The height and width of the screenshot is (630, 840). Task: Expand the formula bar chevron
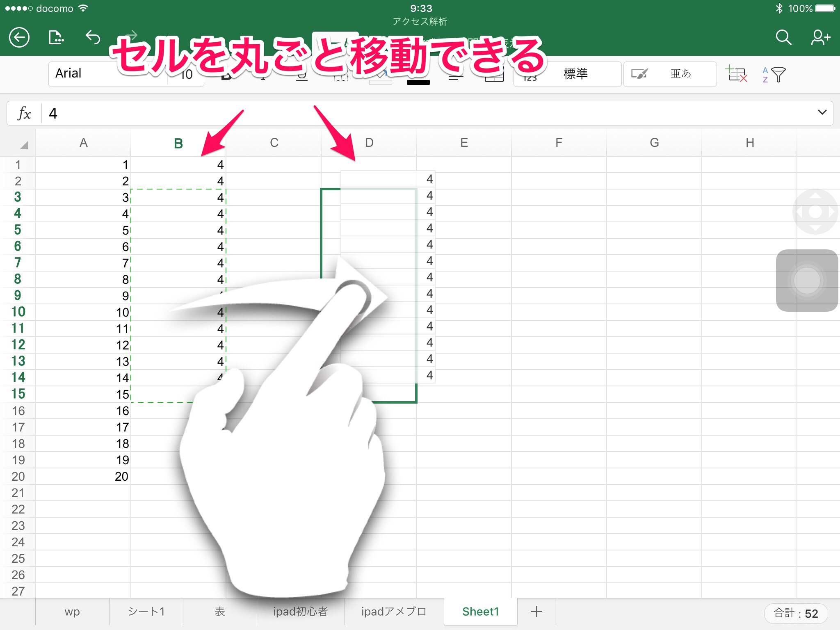pos(822,112)
